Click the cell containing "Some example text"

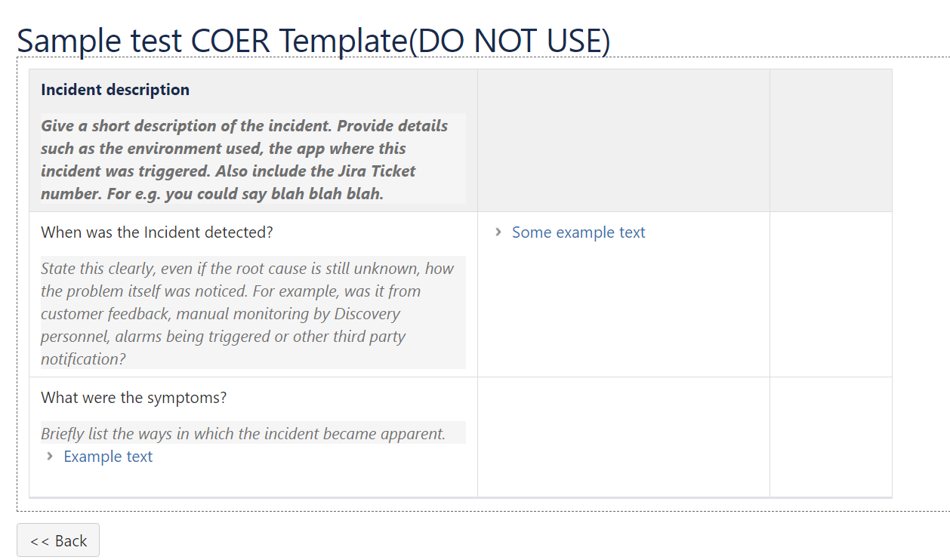pos(622,294)
